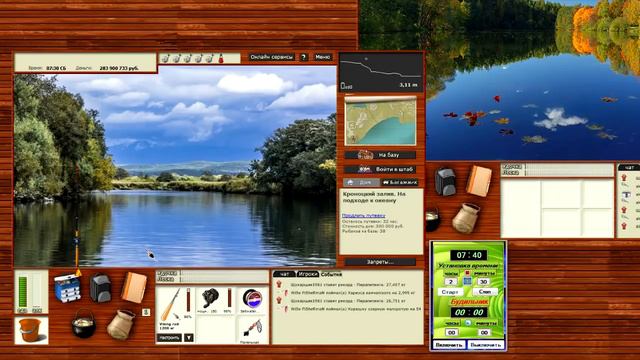Open the blue tackle box
The width and height of the screenshot is (640, 360).
click(x=67, y=288)
